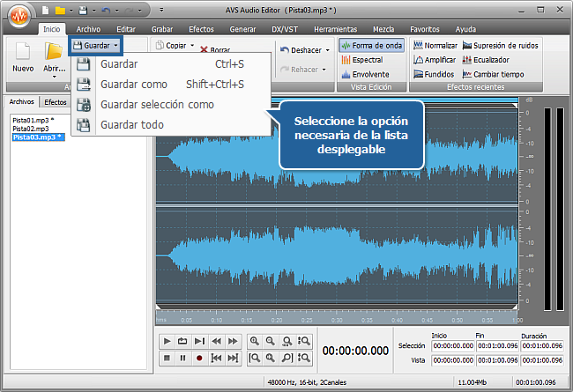The image size is (573, 392).
Task: Open the Deshacer dropdown arrow
Action: [x=327, y=50]
